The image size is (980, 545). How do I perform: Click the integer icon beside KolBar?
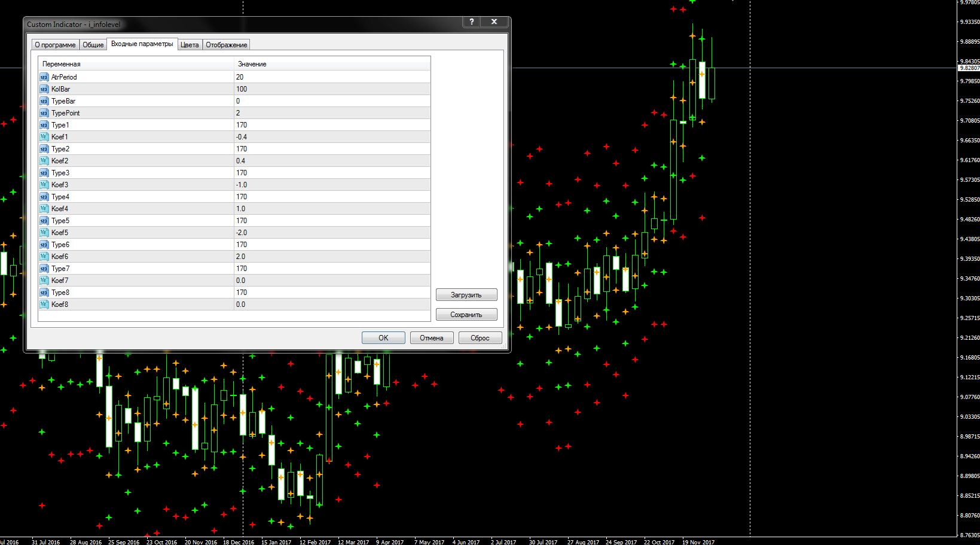pyautogui.click(x=44, y=89)
